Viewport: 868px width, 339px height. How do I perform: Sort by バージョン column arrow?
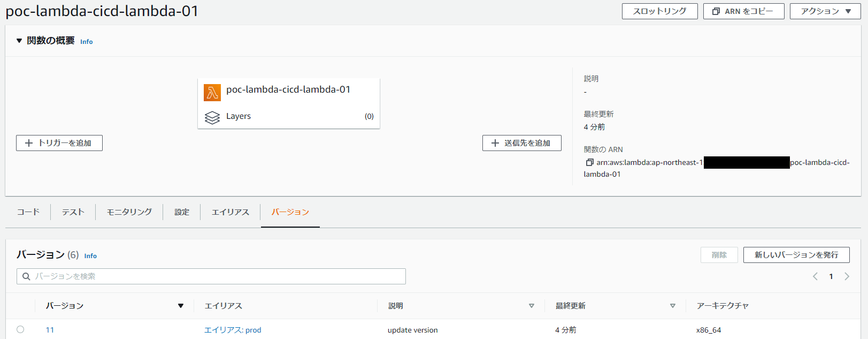tap(181, 306)
